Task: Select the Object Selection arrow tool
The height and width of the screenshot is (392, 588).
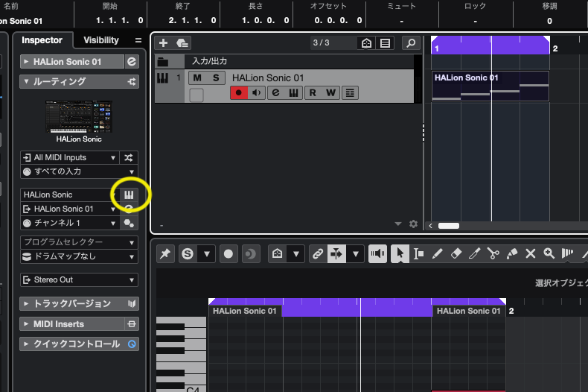Action: (400, 254)
